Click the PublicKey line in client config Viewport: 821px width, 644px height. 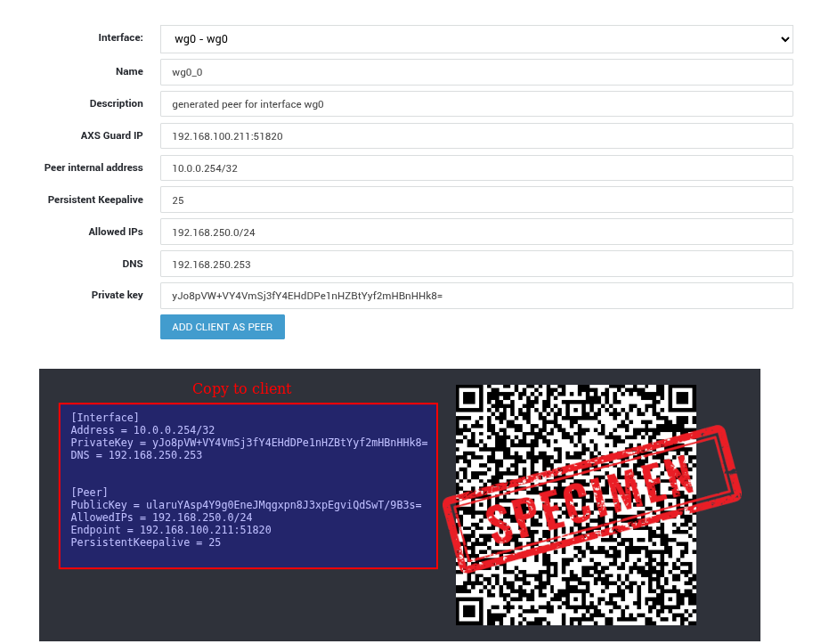(246, 505)
